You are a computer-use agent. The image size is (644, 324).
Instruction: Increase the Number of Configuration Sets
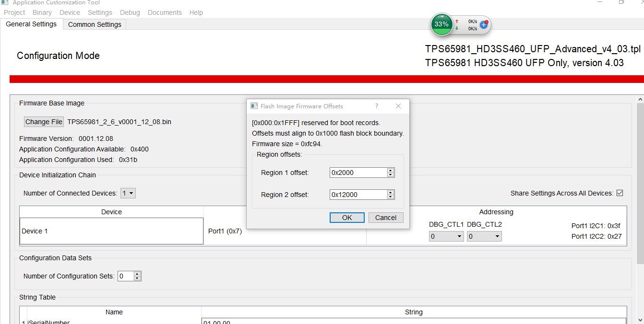(137, 274)
